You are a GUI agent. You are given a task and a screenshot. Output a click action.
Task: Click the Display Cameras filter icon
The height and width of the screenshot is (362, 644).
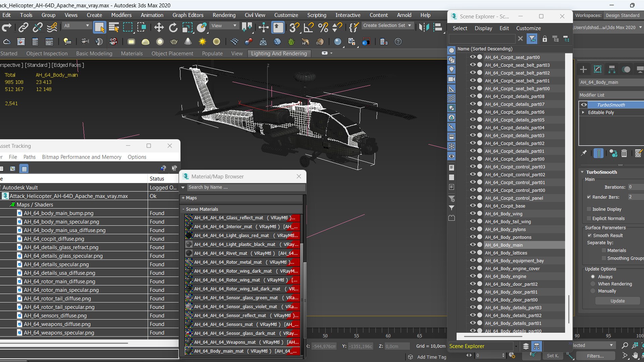tap(451, 79)
